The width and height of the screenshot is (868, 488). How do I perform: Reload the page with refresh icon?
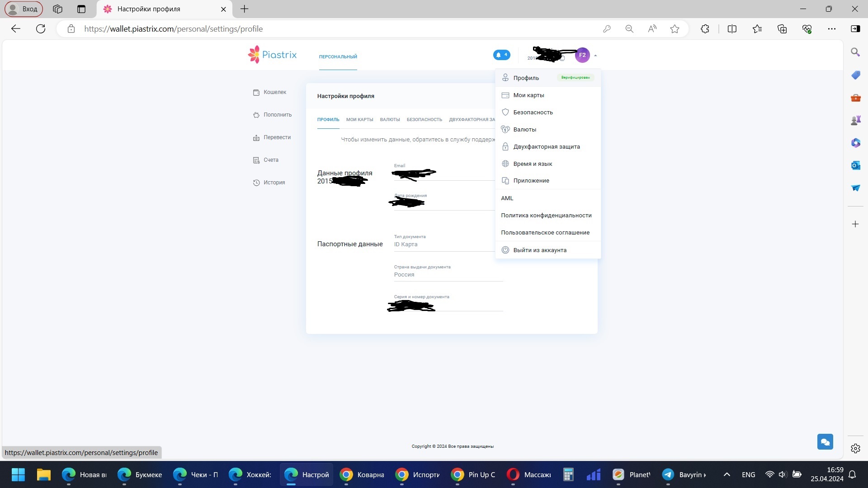tap(41, 29)
